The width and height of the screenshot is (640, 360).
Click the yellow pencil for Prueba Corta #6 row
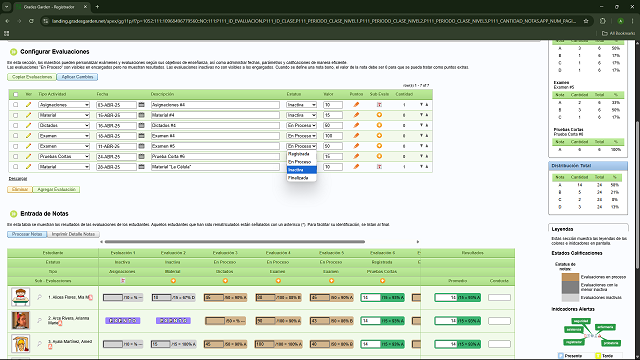(28, 156)
